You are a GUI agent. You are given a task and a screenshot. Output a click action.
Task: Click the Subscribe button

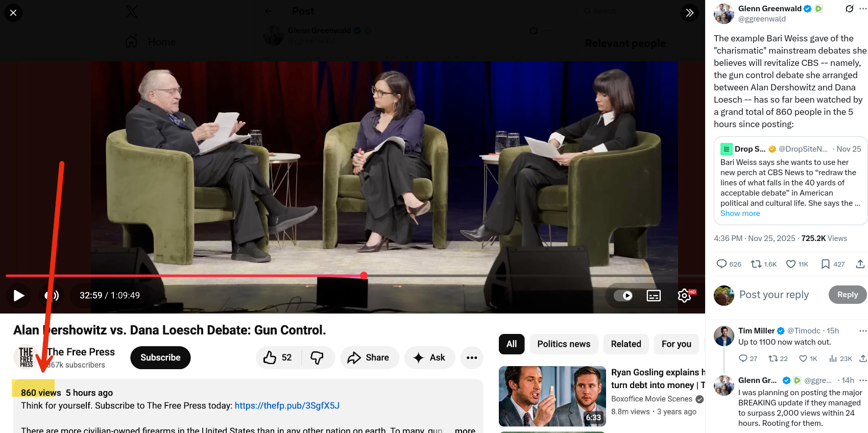[160, 357]
